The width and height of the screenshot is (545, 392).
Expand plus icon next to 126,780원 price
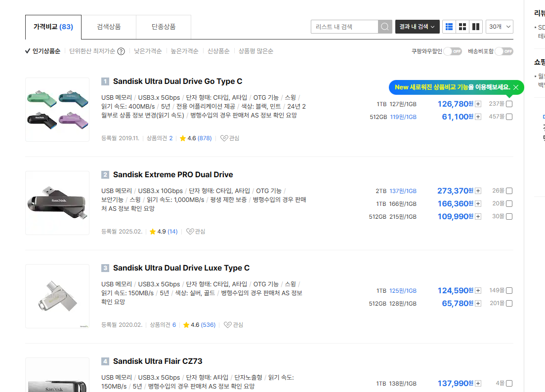pyautogui.click(x=478, y=104)
